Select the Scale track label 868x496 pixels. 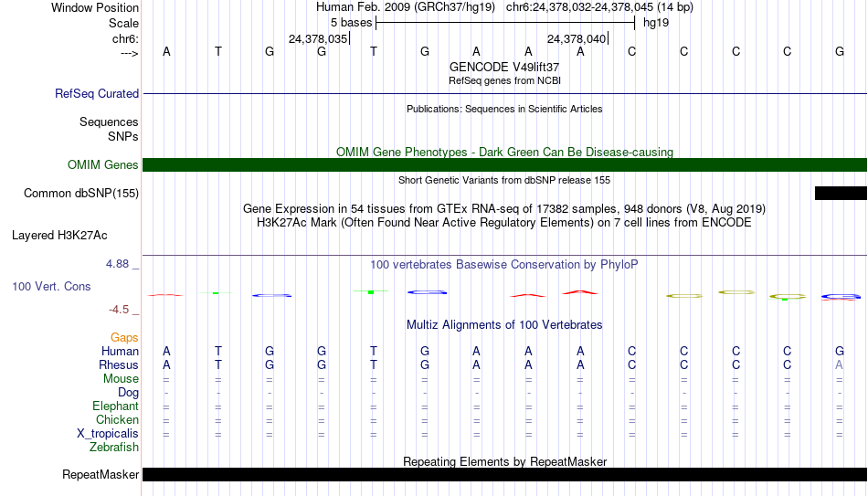123,23
